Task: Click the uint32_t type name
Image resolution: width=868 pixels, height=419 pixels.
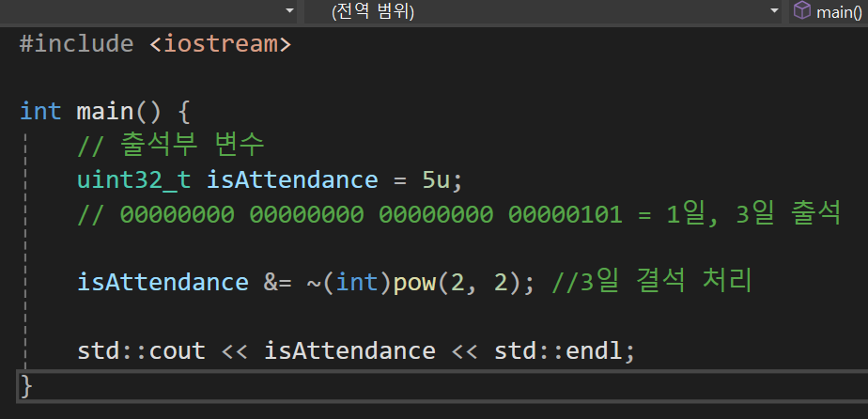Action: coord(134,181)
